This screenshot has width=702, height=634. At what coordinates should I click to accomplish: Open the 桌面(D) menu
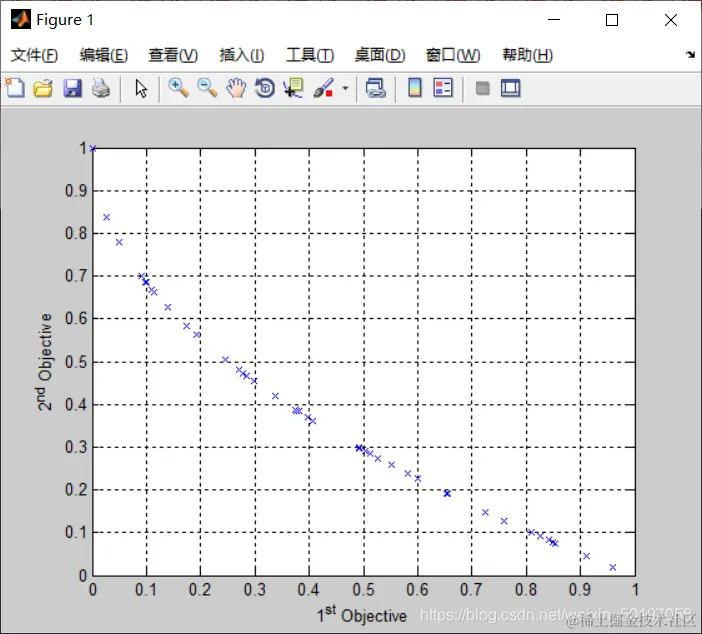(x=380, y=55)
